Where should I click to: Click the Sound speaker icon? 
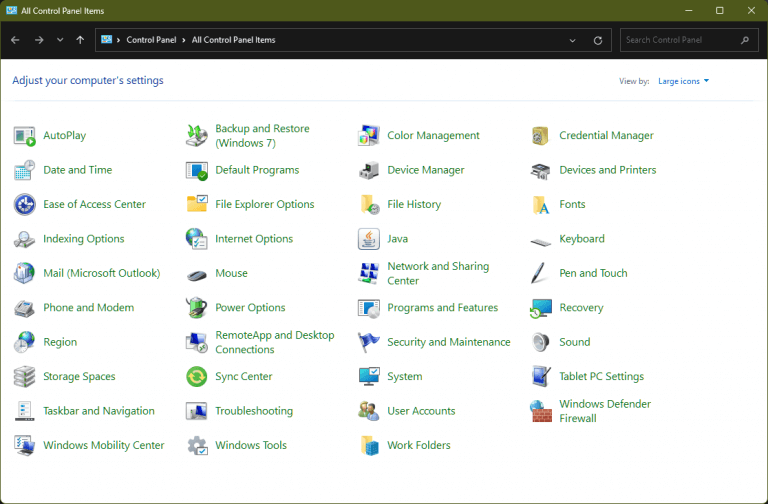(540, 342)
